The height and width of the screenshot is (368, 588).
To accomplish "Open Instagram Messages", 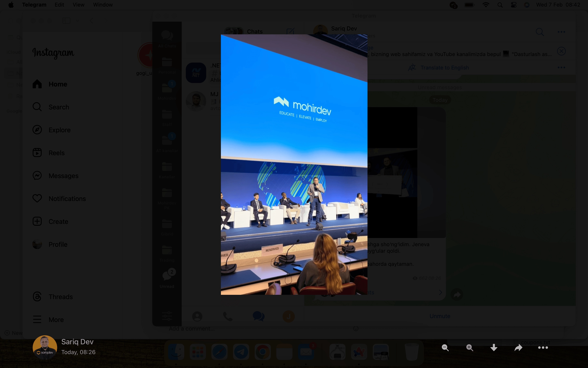I will click(x=55, y=176).
